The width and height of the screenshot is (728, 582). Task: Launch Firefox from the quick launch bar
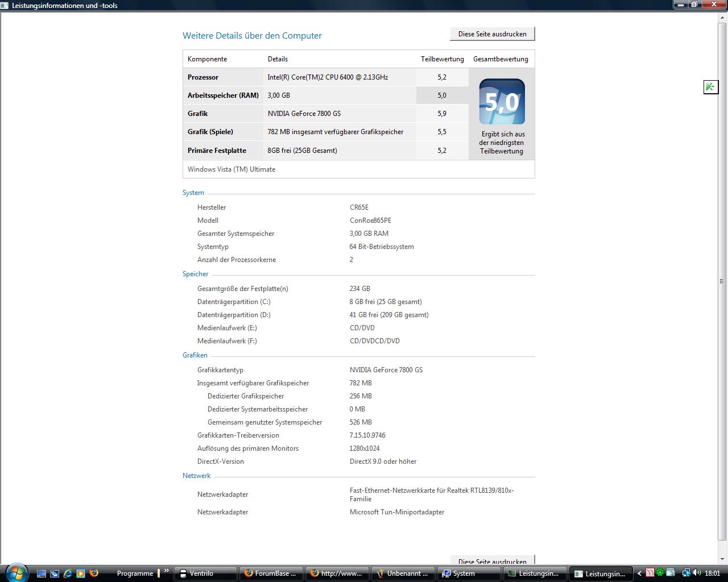pos(94,573)
